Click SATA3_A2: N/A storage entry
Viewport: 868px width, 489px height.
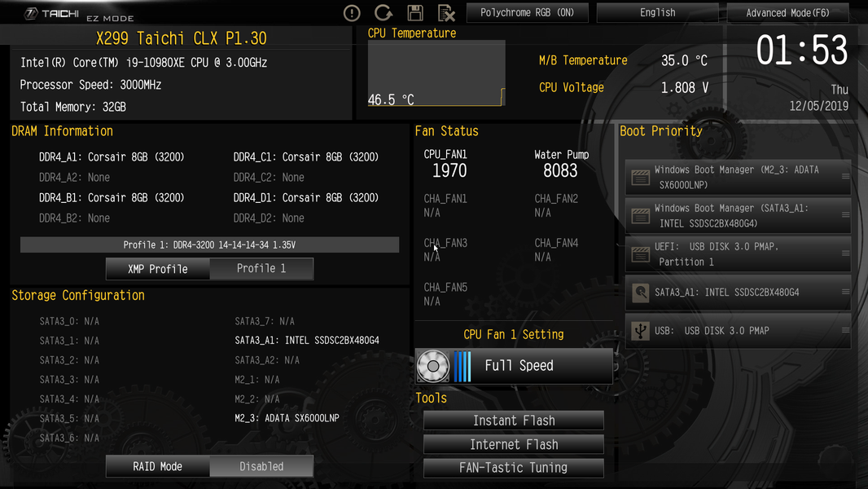[x=267, y=360]
